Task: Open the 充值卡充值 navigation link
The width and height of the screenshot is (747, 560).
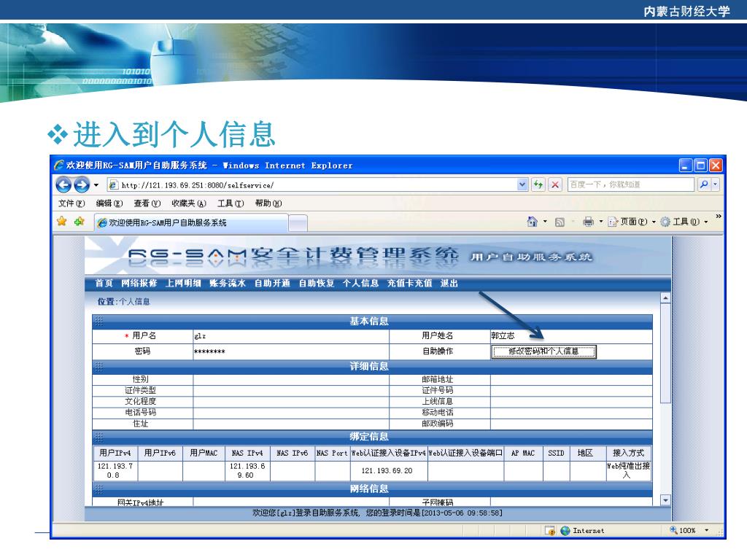Action: [410, 284]
